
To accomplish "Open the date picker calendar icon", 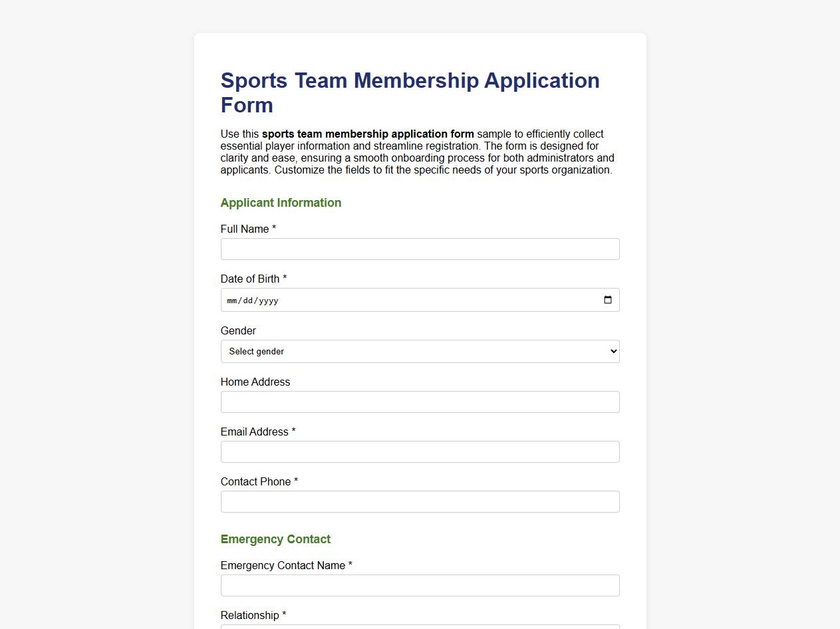I will 607,300.
